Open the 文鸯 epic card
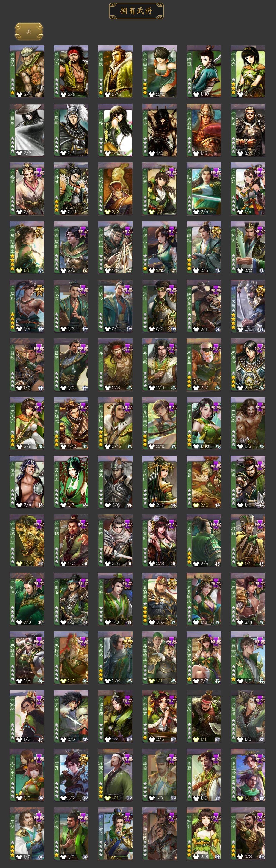This screenshot has width=276, height=868. coord(248,306)
